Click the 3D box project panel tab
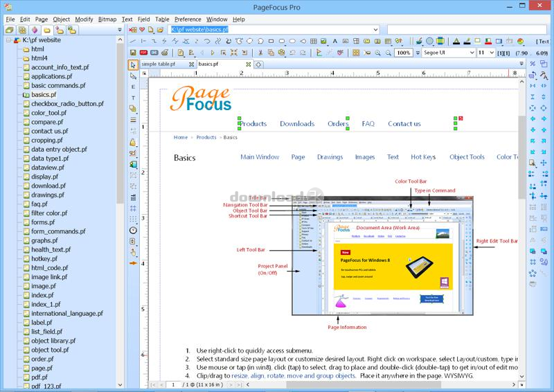This screenshot has height=392, width=554. point(9,30)
